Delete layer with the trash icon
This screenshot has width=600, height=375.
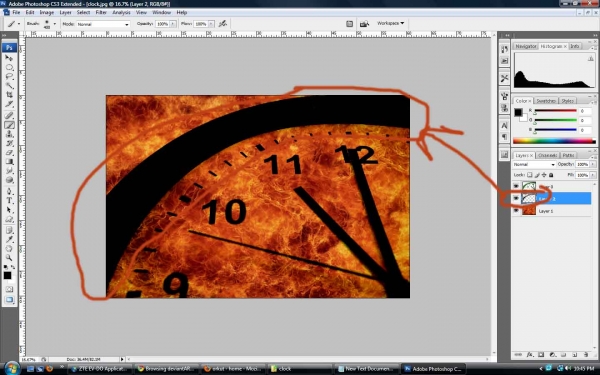(x=585, y=355)
